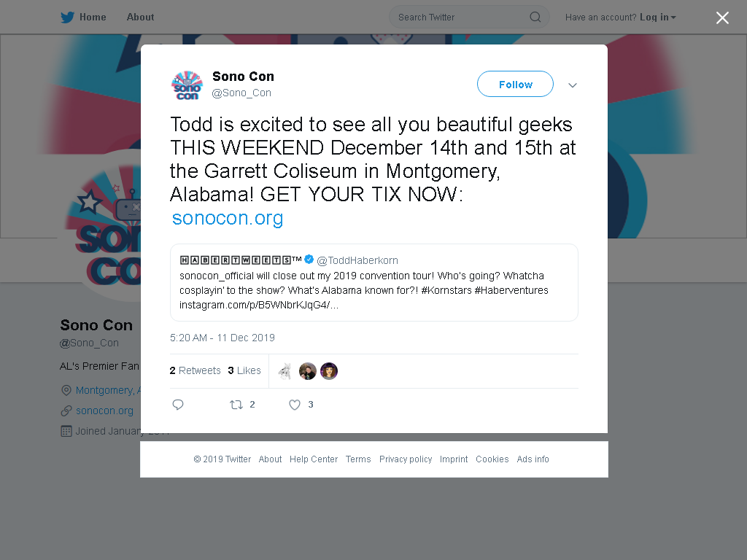Image resolution: width=747 pixels, height=560 pixels.
Task: Click the retweet arrows icon
Action: (x=236, y=405)
